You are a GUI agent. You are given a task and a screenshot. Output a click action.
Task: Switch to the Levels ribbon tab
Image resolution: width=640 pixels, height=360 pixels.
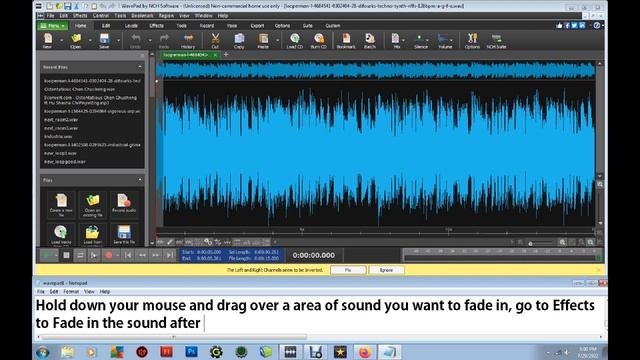(131, 26)
